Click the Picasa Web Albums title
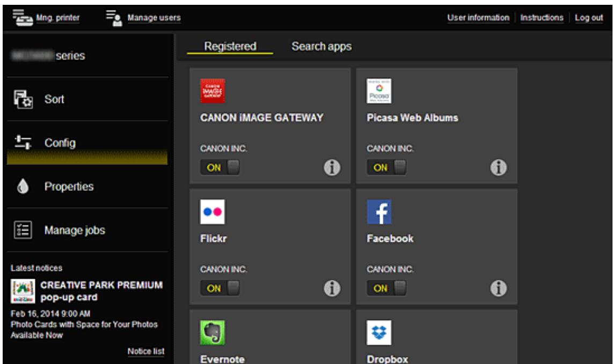The height and width of the screenshot is (364, 613). 412,117
